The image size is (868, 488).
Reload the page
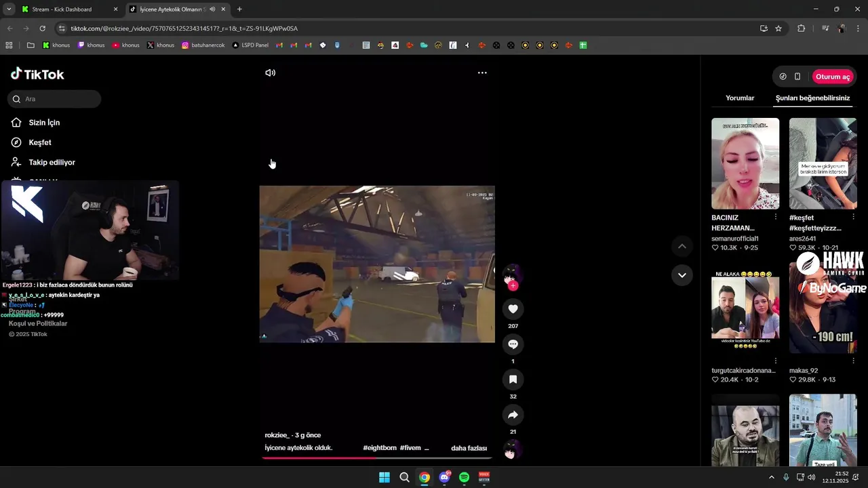pos(42,28)
